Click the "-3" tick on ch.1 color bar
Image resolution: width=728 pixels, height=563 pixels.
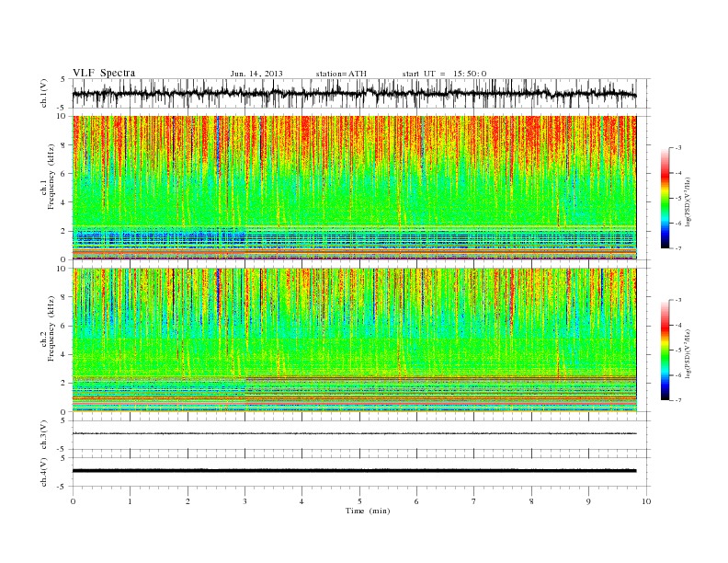[677, 148]
